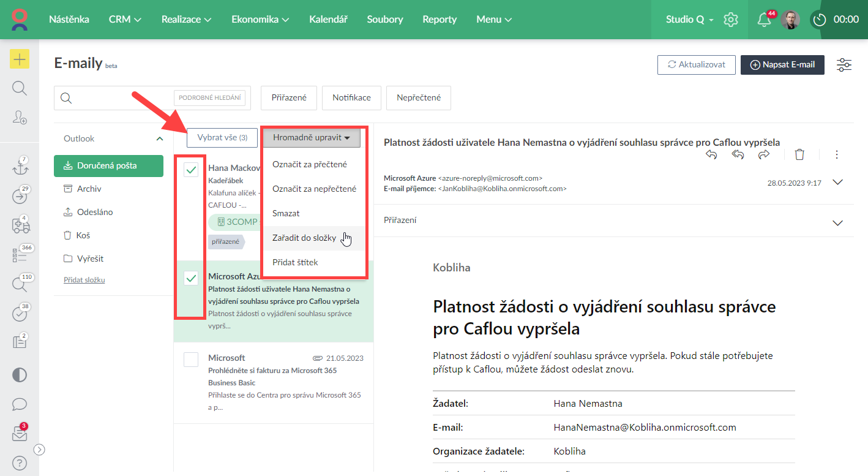Open the Menu dropdown in navbar
This screenshot has width=868, height=476.
pos(494,20)
